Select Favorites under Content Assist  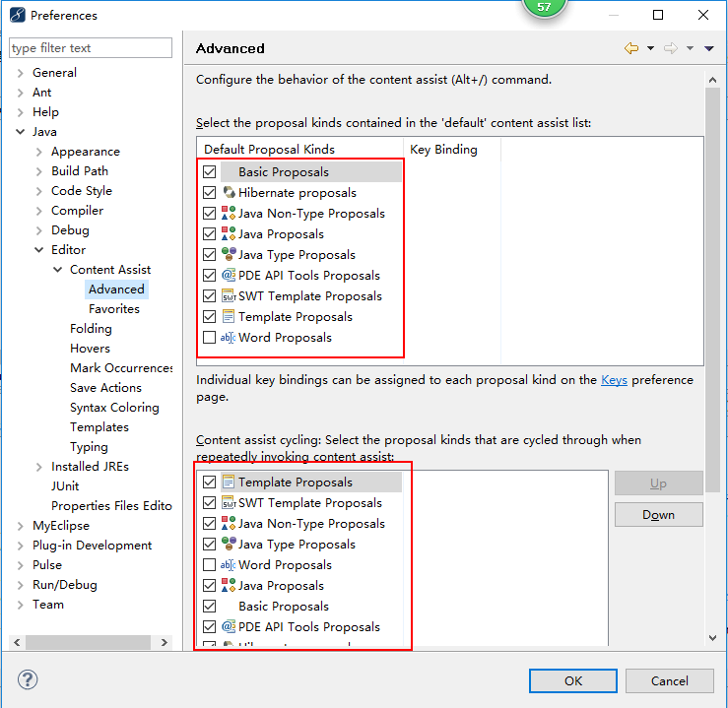click(x=114, y=309)
